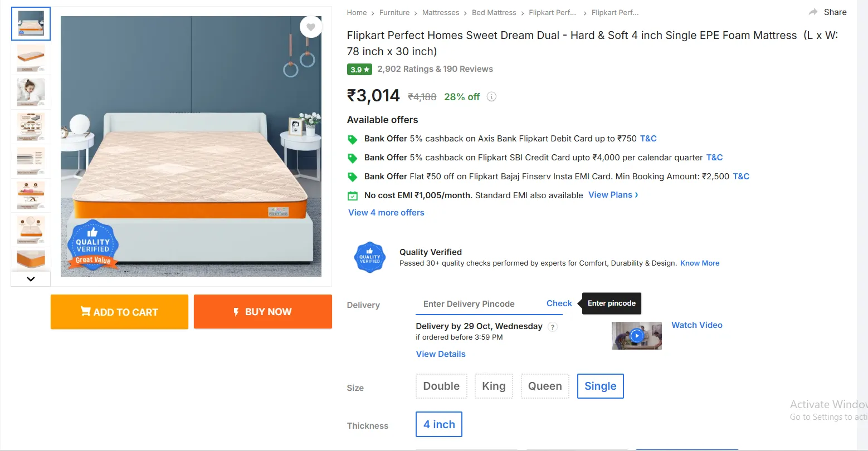The width and height of the screenshot is (868, 451).
Task: Click the Enter Delivery Pincode field
Action: (x=477, y=304)
